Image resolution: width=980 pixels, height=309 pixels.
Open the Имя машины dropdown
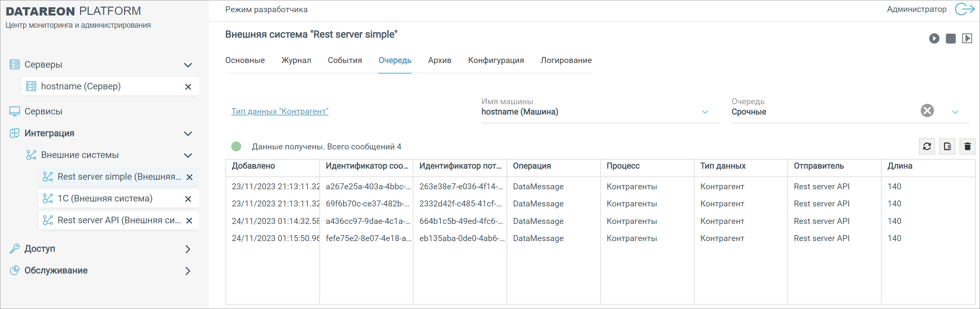click(705, 112)
